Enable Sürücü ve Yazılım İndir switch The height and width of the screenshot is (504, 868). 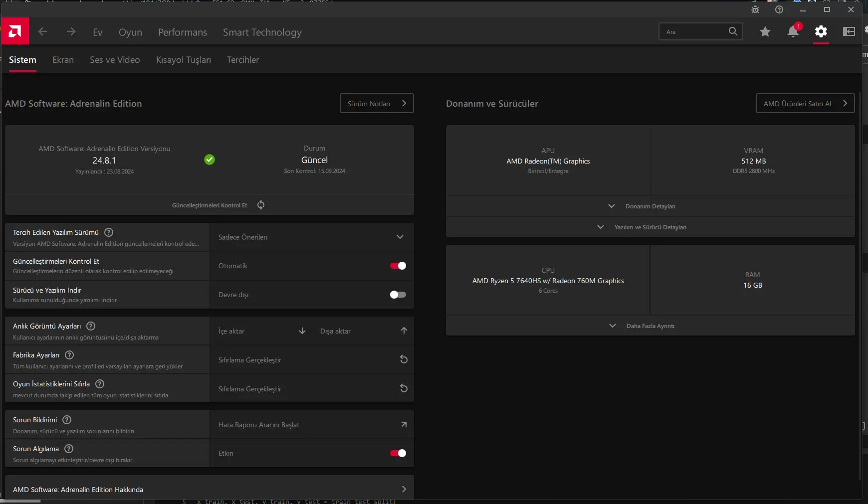(398, 295)
